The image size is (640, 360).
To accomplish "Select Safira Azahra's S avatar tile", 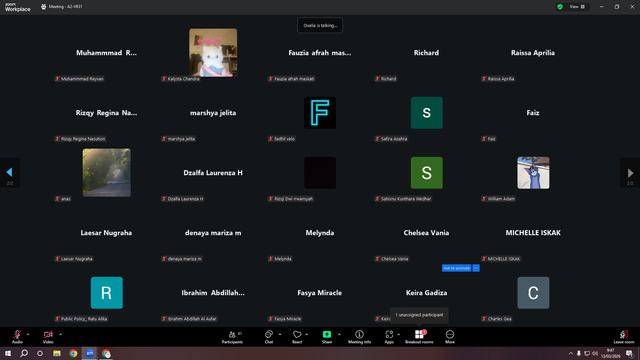I will tap(427, 113).
